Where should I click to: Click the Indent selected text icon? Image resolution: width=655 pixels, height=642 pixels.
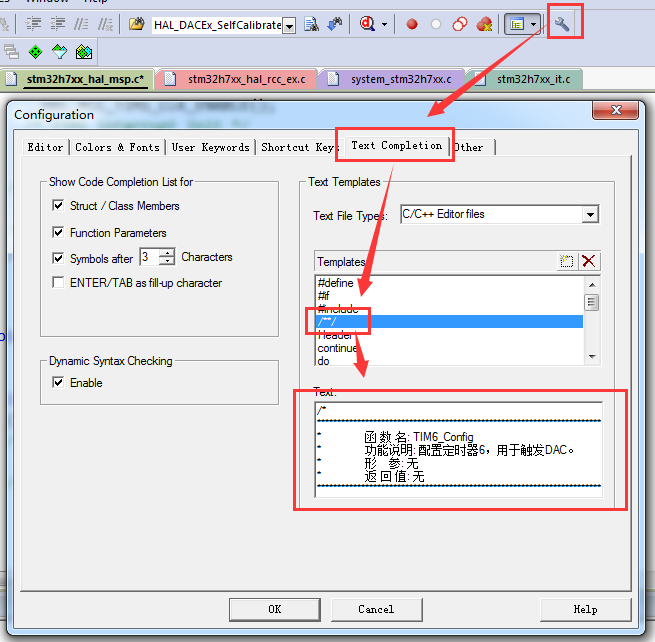[33, 24]
